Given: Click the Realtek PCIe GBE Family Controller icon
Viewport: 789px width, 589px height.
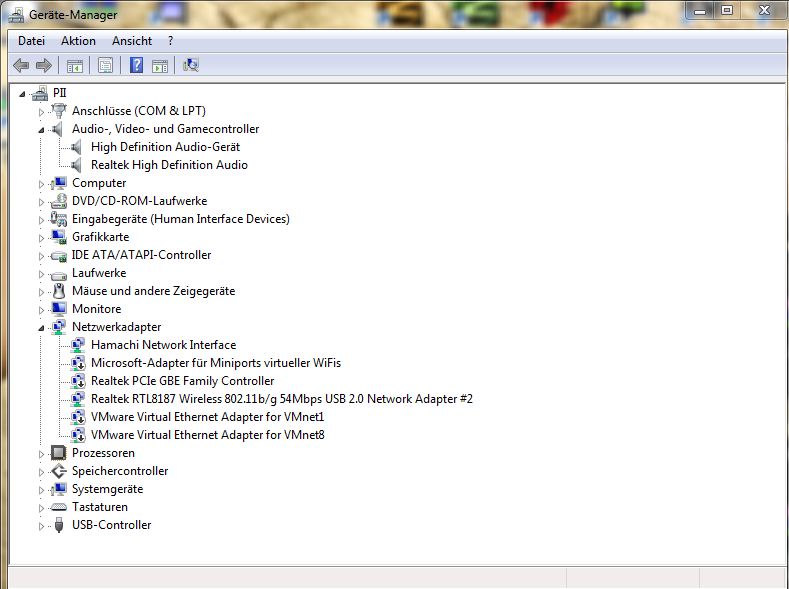Looking at the screenshot, I should (x=77, y=381).
